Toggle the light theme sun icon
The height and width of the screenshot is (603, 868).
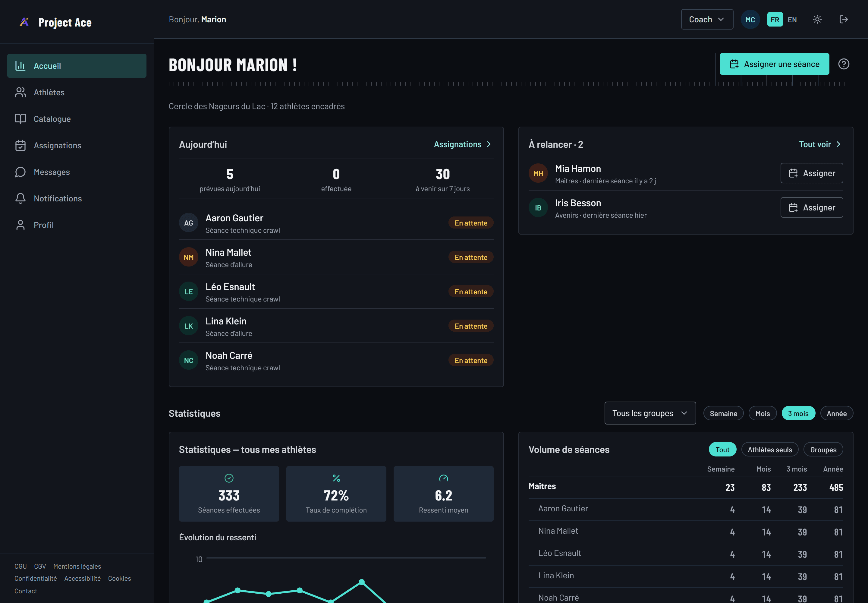817,19
